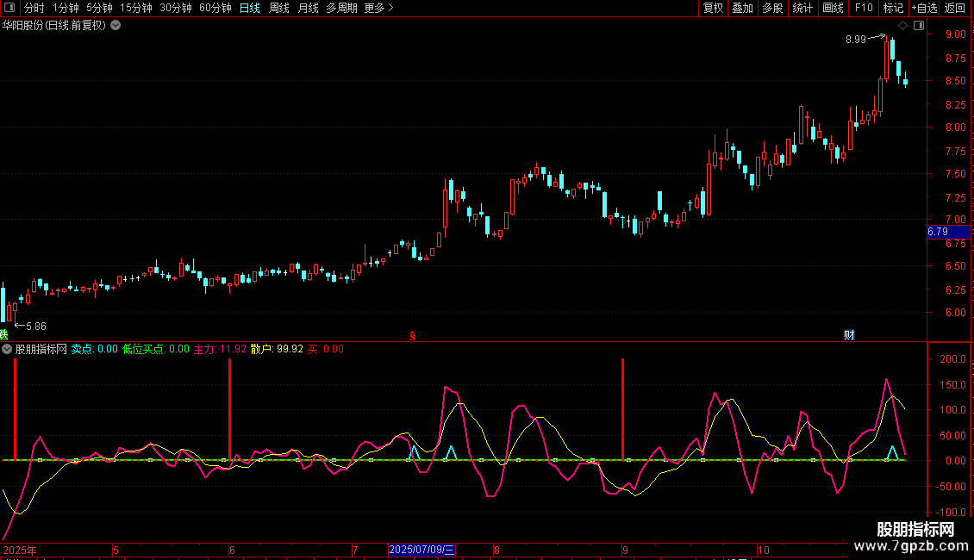The image size is (974, 560).
Task: Click month 9 on the time axis
Action: pyautogui.click(x=625, y=550)
